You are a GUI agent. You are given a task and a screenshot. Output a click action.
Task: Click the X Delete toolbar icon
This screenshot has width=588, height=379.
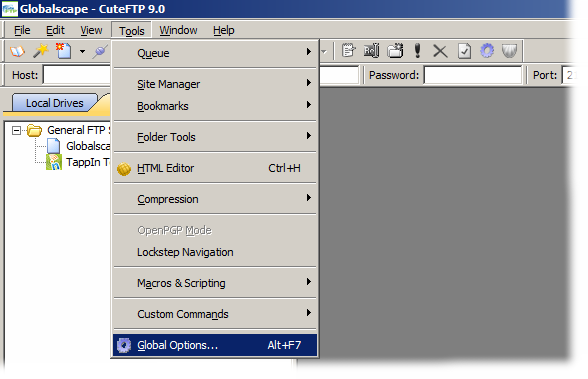440,51
